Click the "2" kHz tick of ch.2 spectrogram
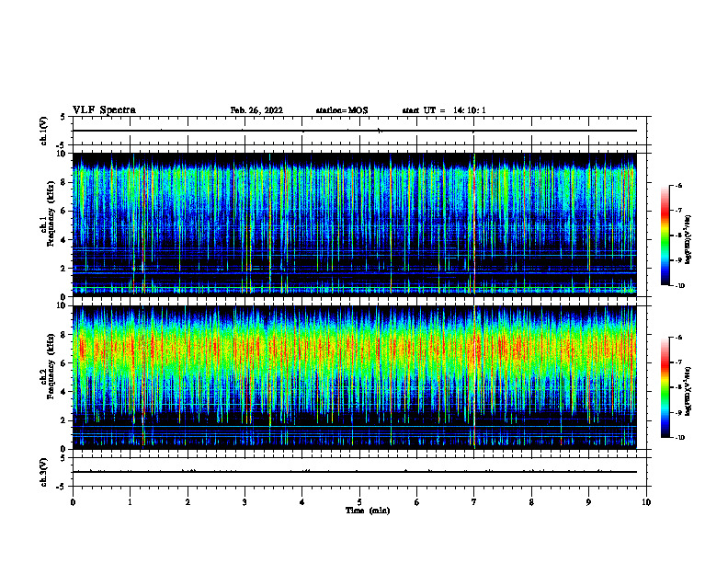This screenshot has height=563, width=728. point(64,420)
